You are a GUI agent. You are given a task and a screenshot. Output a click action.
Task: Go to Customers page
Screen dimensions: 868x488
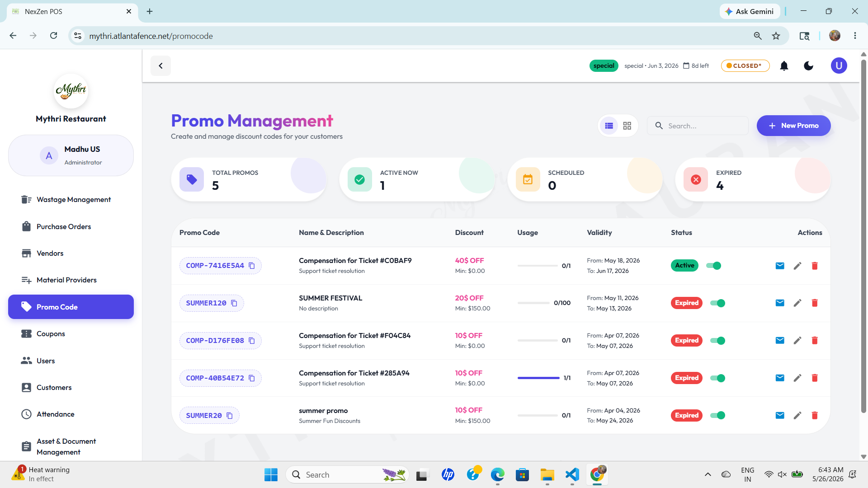point(71,388)
